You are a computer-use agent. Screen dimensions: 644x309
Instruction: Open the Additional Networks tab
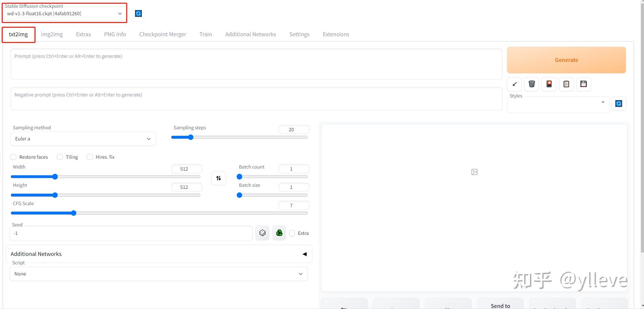[x=251, y=34]
